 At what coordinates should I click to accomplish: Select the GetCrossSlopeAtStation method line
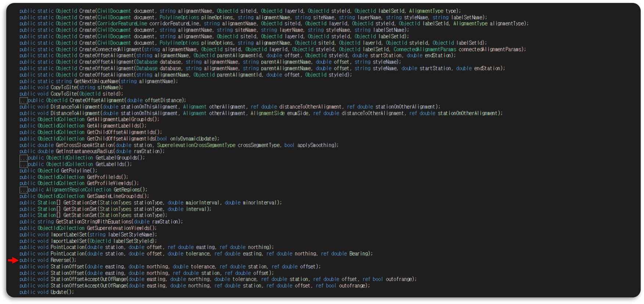pos(179,145)
